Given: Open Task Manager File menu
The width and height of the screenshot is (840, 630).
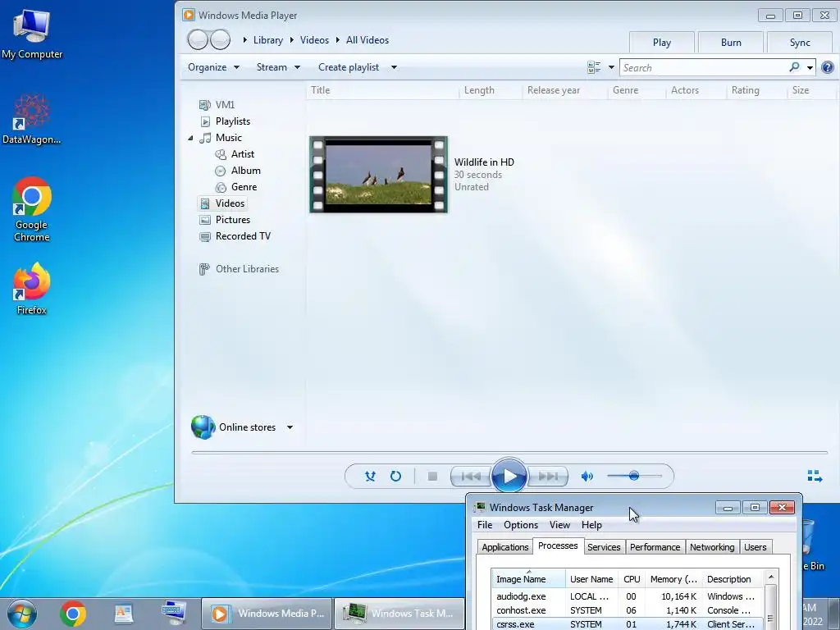Looking at the screenshot, I should 485,525.
